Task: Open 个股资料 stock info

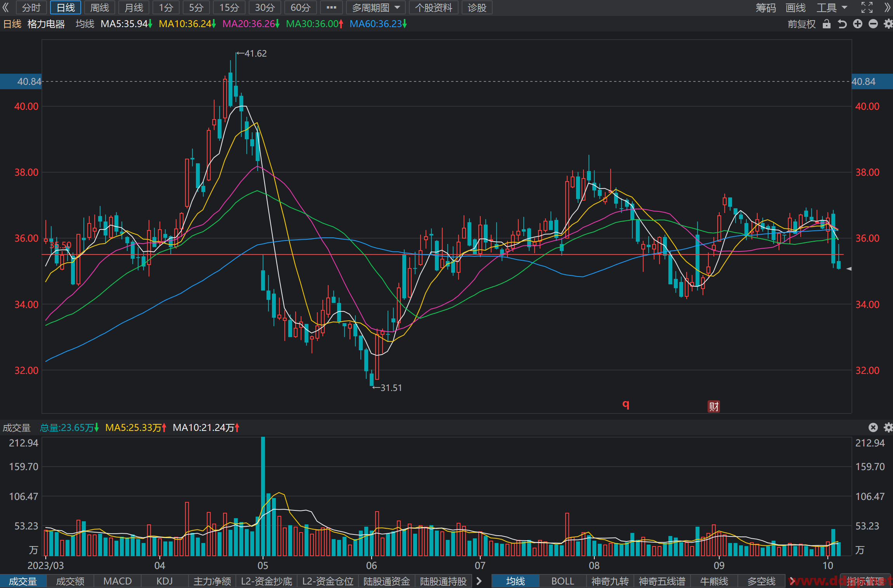Action: 433,7
